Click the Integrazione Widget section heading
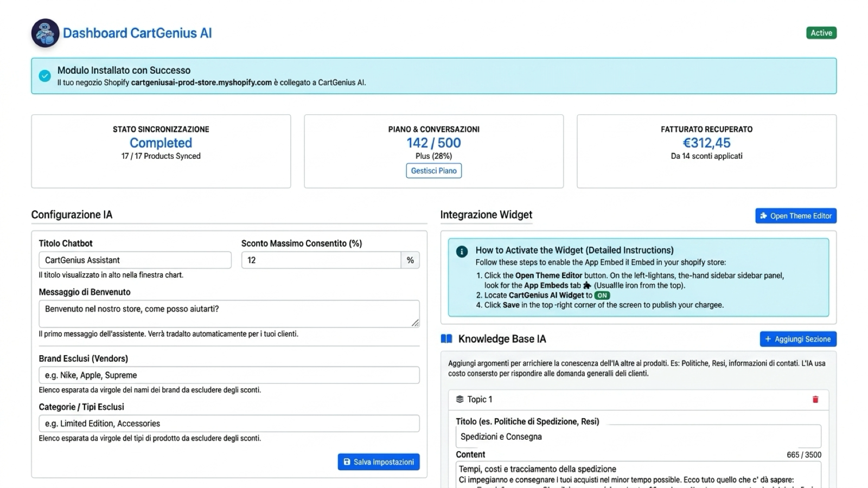Viewport: 868px width, 488px height. pyautogui.click(x=486, y=215)
